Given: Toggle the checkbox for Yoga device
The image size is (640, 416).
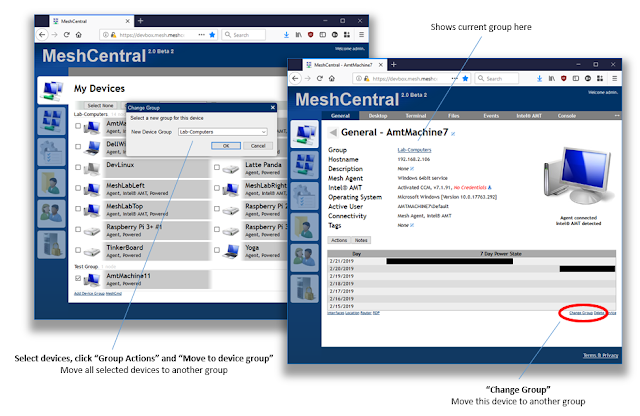Looking at the screenshot, I should pos(217,250).
